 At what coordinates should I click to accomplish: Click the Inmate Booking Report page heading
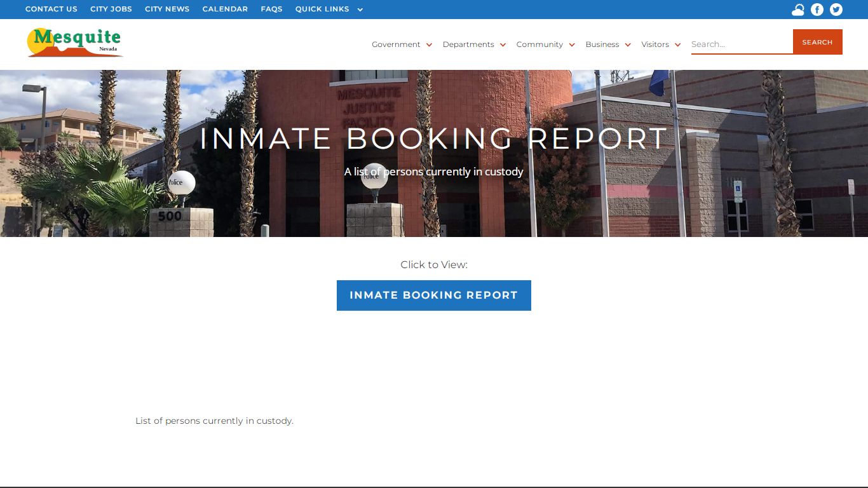pyautogui.click(x=434, y=139)
